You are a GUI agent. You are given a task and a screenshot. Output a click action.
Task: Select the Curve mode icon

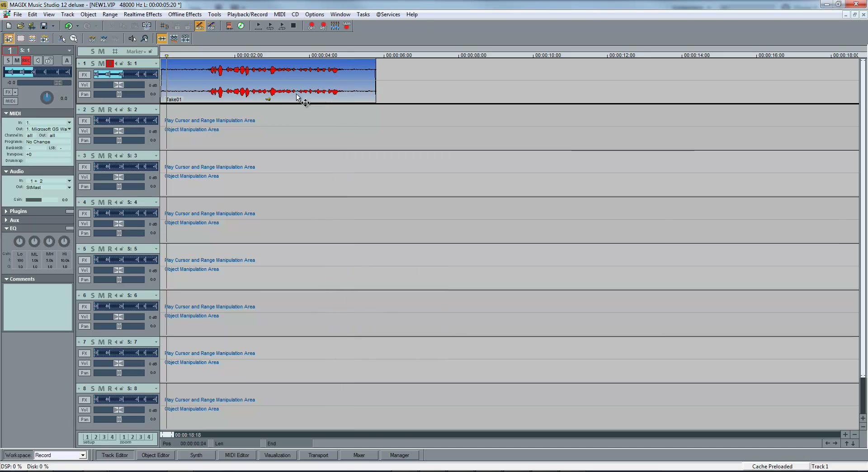33,38
